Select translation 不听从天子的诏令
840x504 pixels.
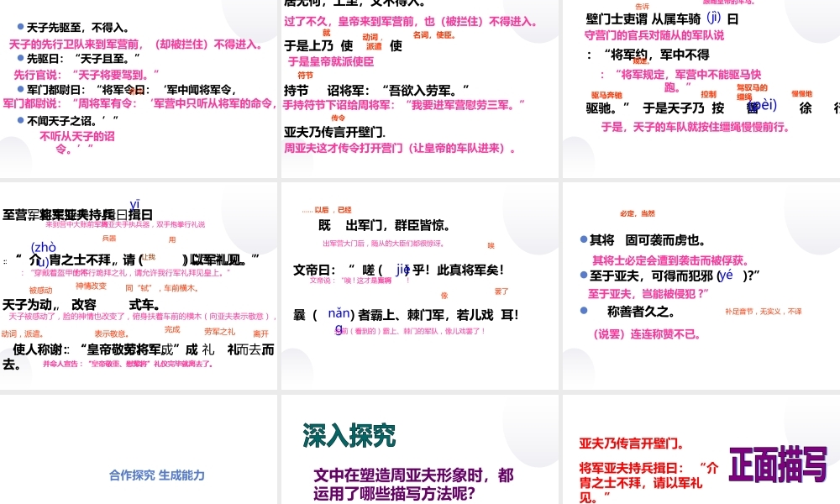(76, 143)
